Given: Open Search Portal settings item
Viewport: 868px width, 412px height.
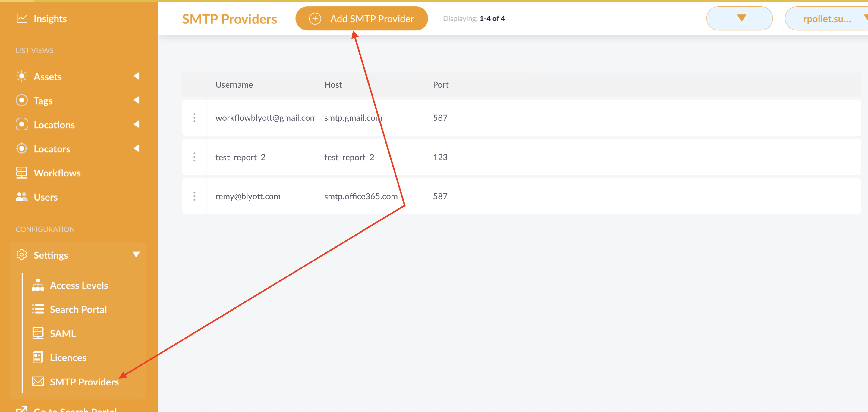Looking at the screenshot, I should [78, 309].
